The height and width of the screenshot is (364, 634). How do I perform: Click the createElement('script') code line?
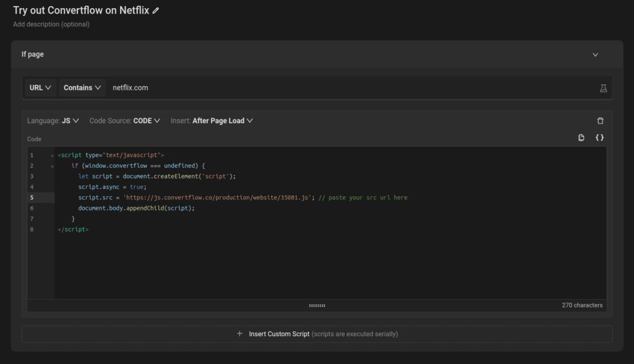[x=157, y=176]
